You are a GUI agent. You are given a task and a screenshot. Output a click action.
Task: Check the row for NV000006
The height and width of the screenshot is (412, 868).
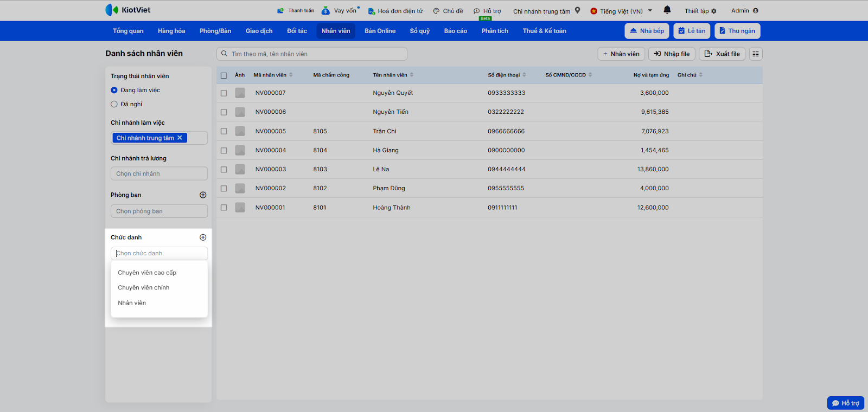point(224,112)
